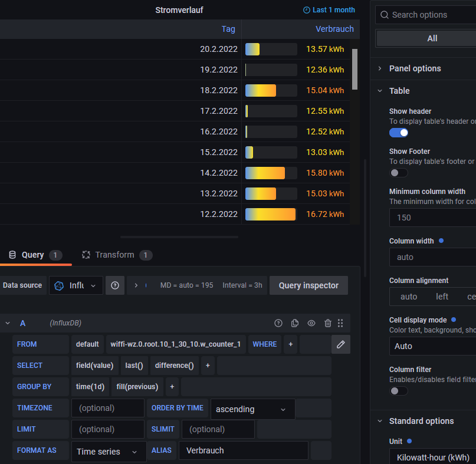Open the InfluxDB data source dropdown
476x464 pixels.
(x=76, y=285)
